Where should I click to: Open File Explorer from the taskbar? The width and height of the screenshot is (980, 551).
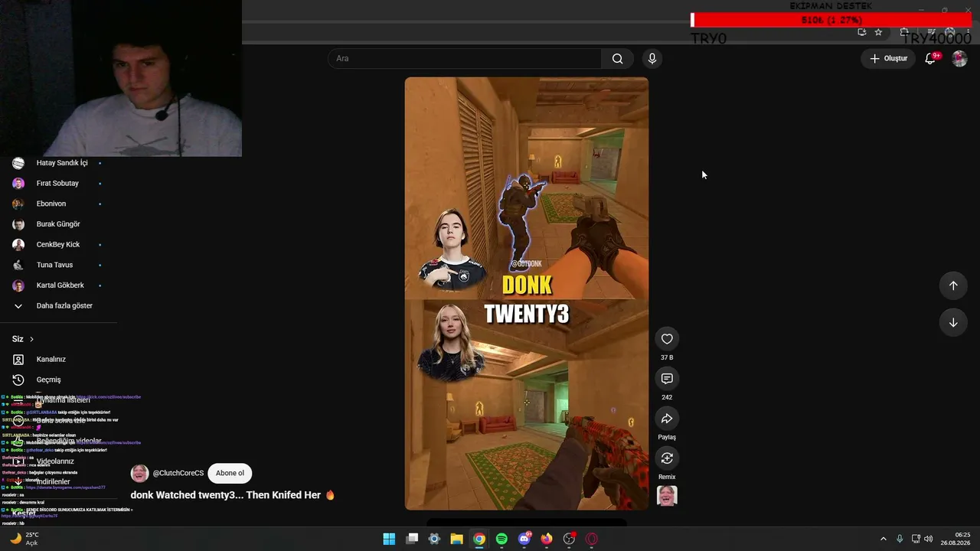click(x=456, y=539)
